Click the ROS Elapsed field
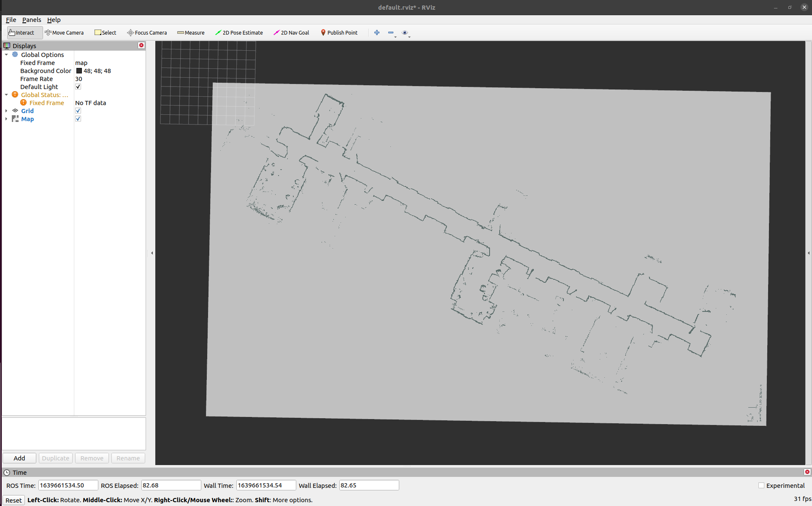Screen dimensions: 812x506 (x=171, y=485)
